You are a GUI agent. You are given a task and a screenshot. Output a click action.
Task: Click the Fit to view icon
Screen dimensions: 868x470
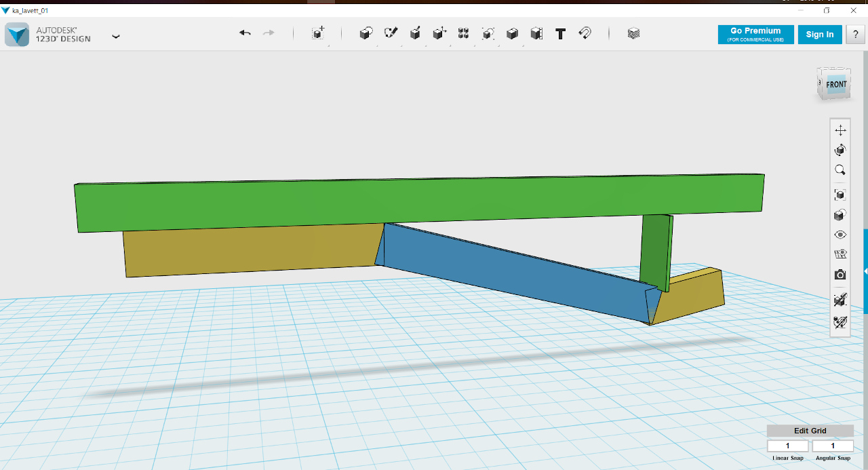tap(840, 195)
